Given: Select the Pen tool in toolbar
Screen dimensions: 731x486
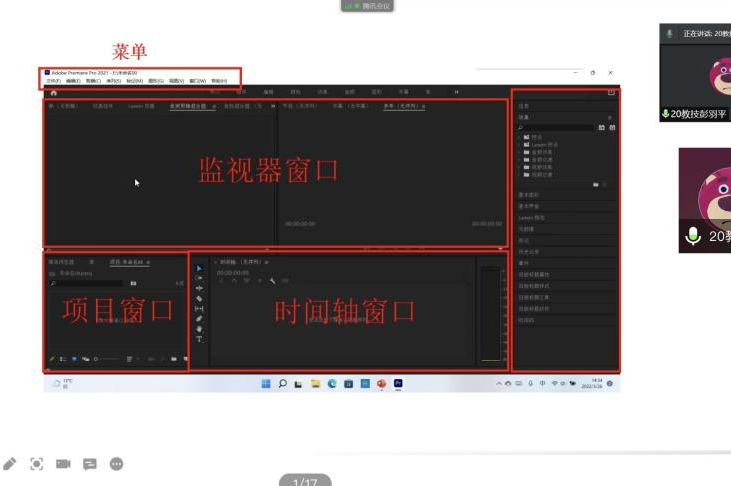Looking at the screenshot, I should click(x=199, y=319).
